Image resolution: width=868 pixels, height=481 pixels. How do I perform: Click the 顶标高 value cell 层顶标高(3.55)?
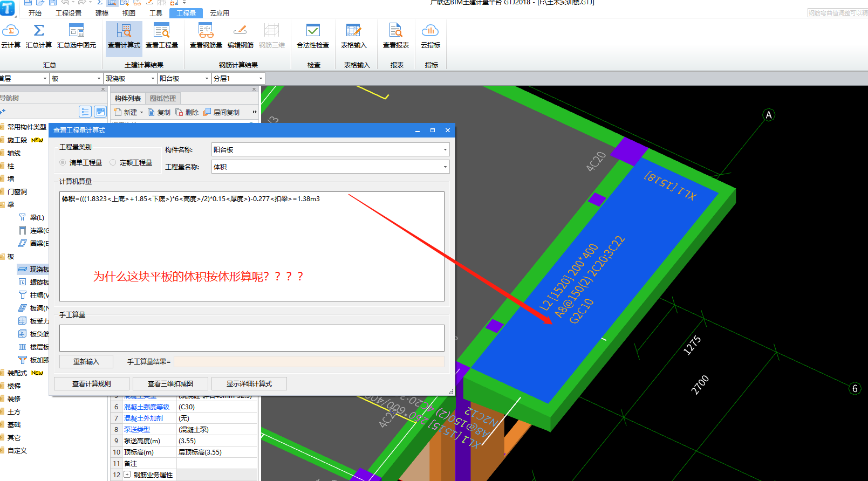point(217,452)
